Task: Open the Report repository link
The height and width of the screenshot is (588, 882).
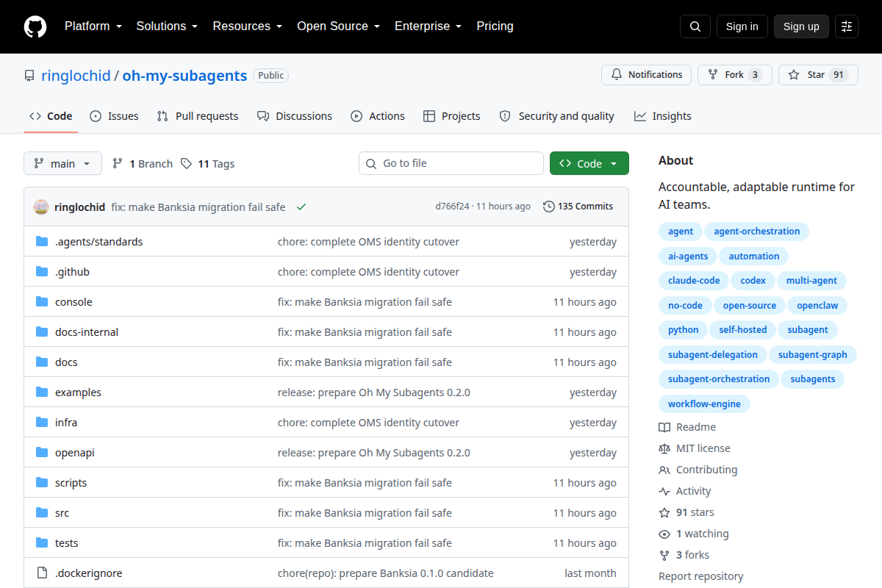Action: click(x=701, y=576)
